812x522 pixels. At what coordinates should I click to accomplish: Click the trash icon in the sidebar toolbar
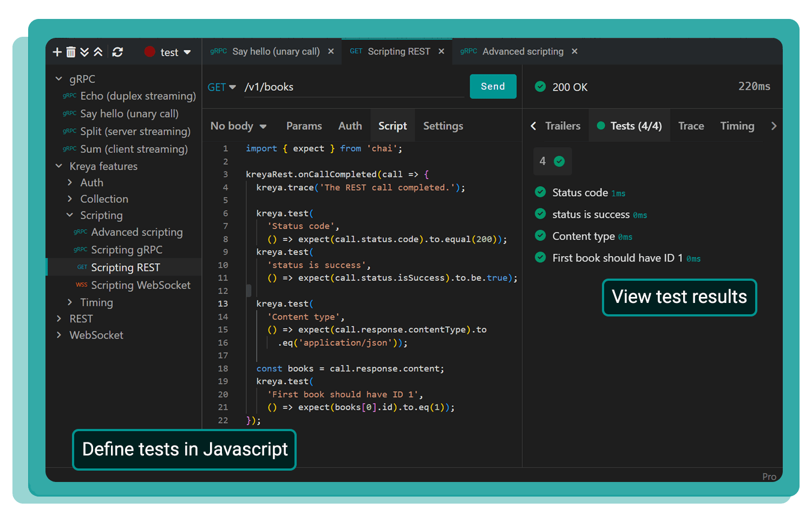(x=71, y=52)
